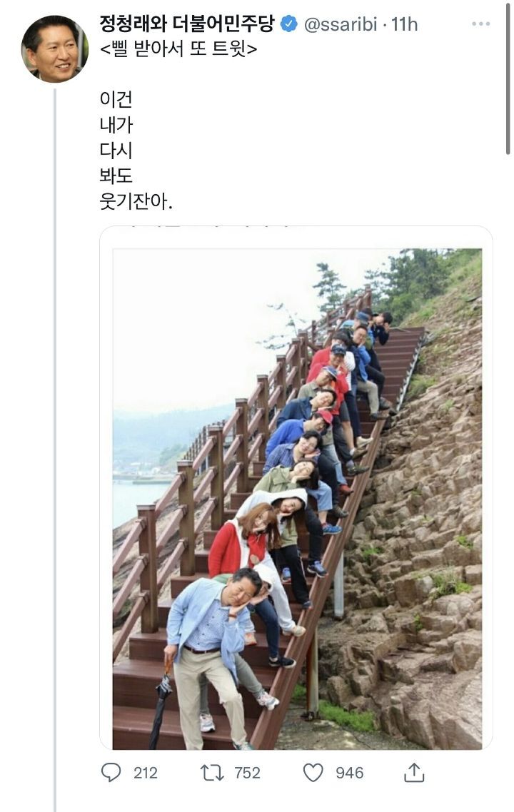Open sharing options via the share icon

click(x=413, y=771)
